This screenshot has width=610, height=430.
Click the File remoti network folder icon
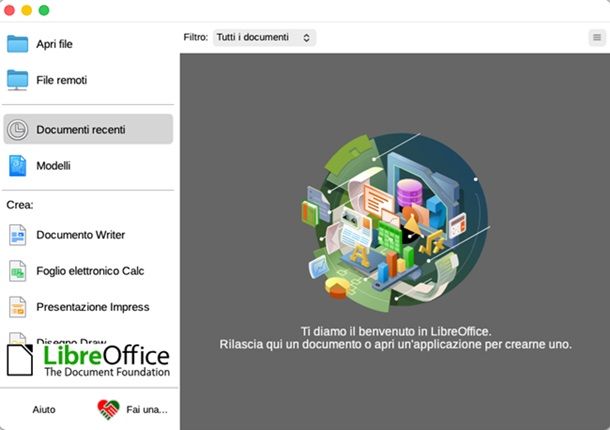(18, 80)
